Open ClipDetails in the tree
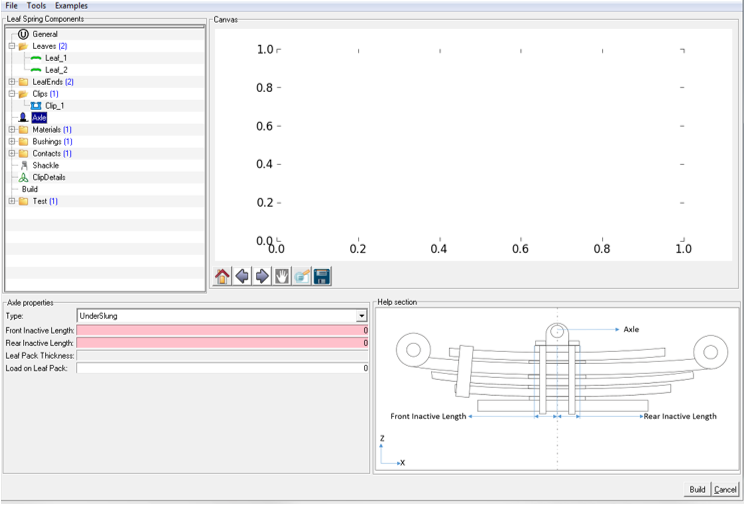Screen dimensions: 748x506 [x=48, y=177]
